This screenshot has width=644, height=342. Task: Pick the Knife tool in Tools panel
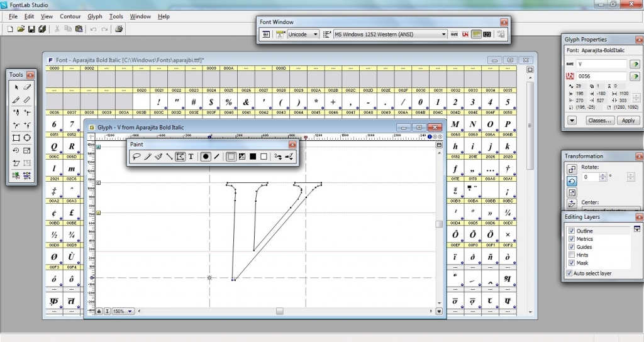pos(16,99)
